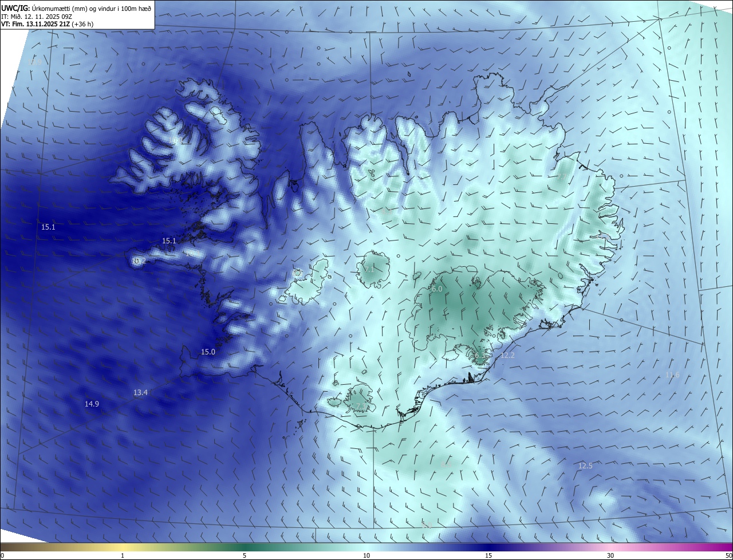Viewport: 733px width, 560px height.
Task: Click the 7.1 value on Hofsjökull glacier
Action: [369, 269]
